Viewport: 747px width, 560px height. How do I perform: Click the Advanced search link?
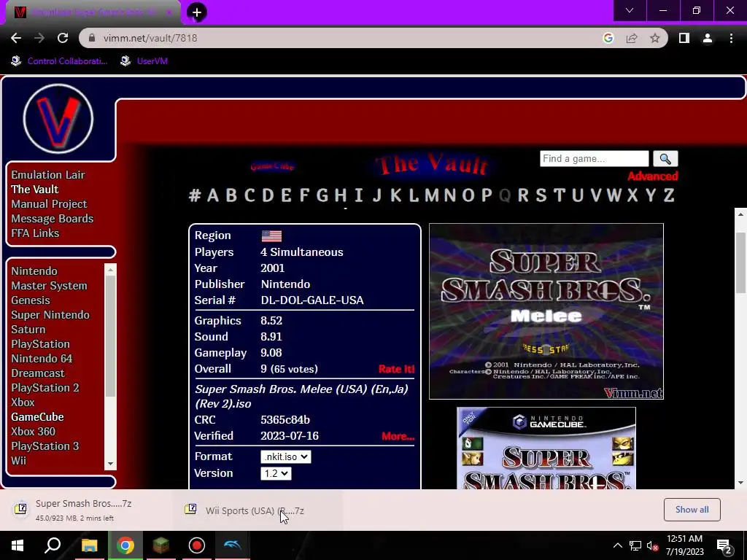652,176
